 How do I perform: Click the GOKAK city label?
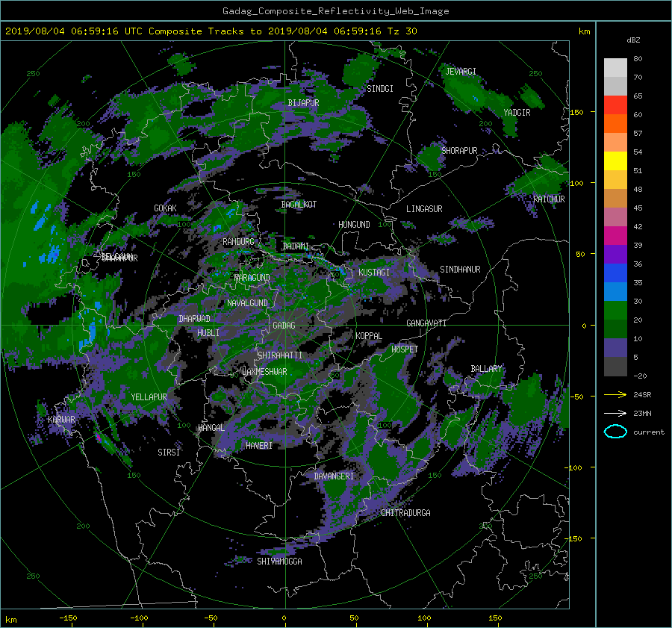166,208
